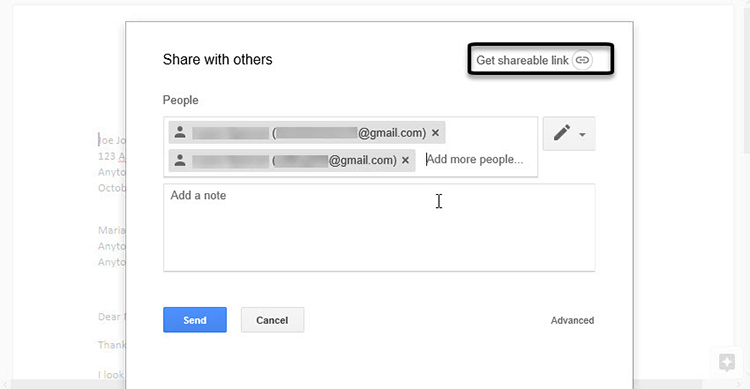Remove the top-row gmail recipient chip
Viewport: 750px width, 389px height.
coord(435,133)
